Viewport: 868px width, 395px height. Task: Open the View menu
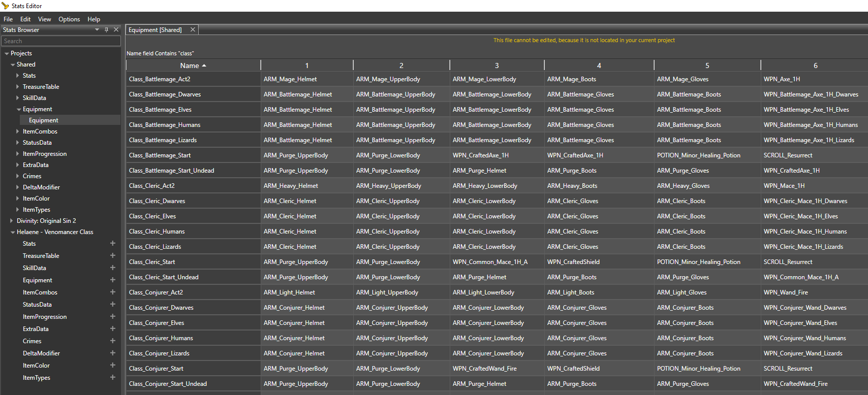45,19
